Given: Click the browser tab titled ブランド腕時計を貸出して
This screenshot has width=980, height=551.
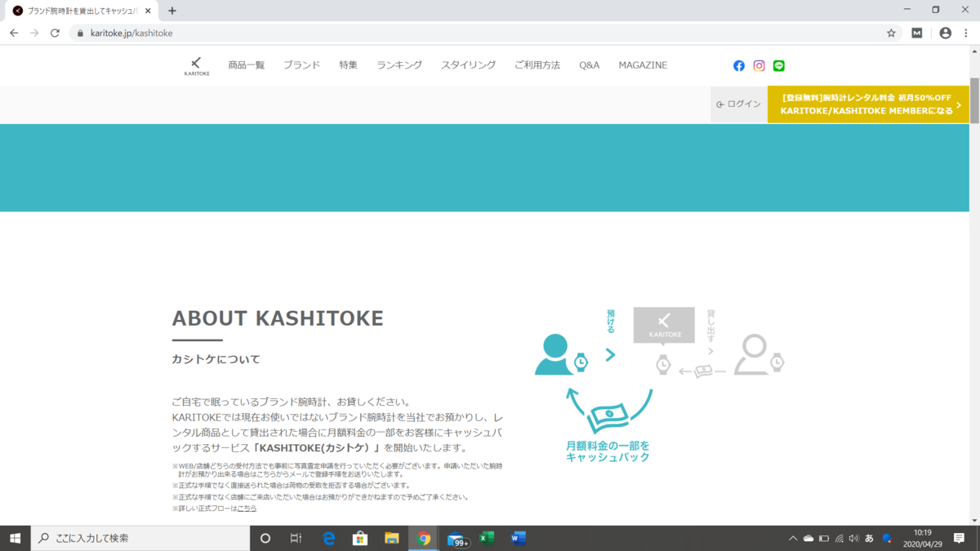Looking at the screenshot, I should tap(82, 11).
